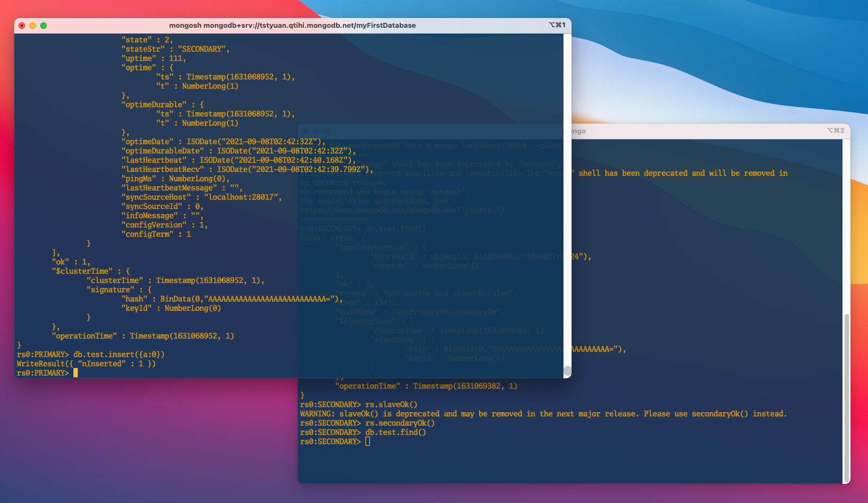Click the "stateStr" : "SECONDARY" line

176,49
